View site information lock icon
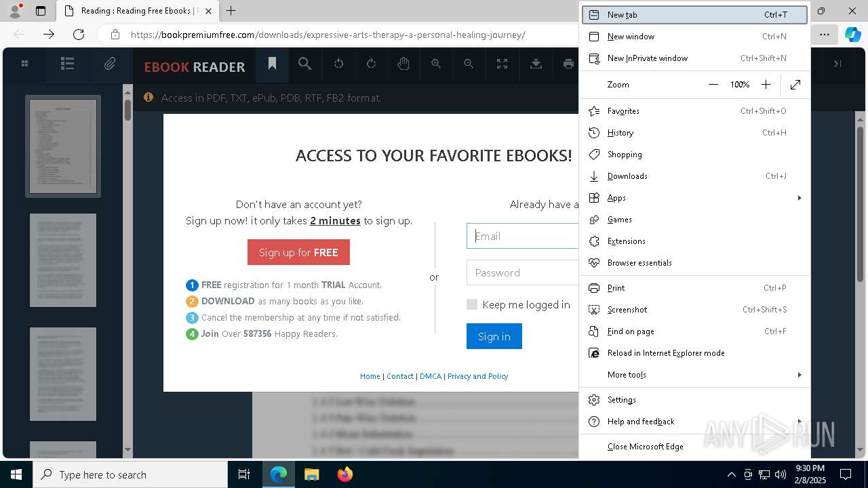 115,35
